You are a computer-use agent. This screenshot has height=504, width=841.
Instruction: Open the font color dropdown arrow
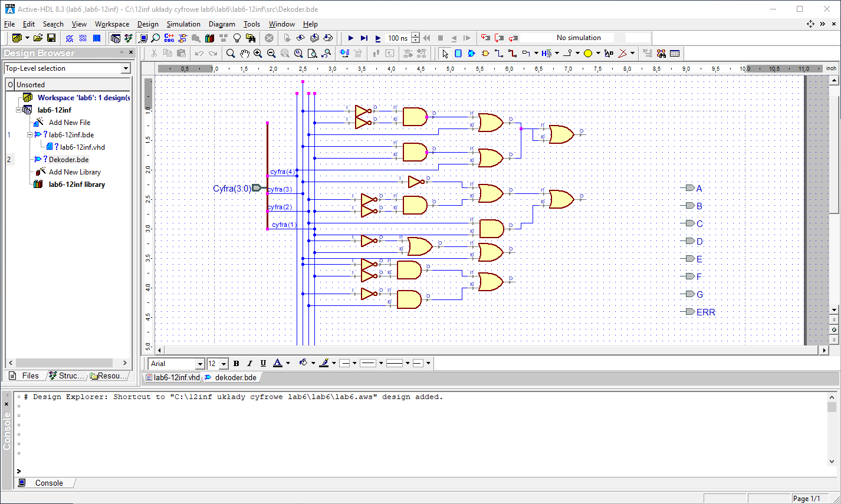288,363
